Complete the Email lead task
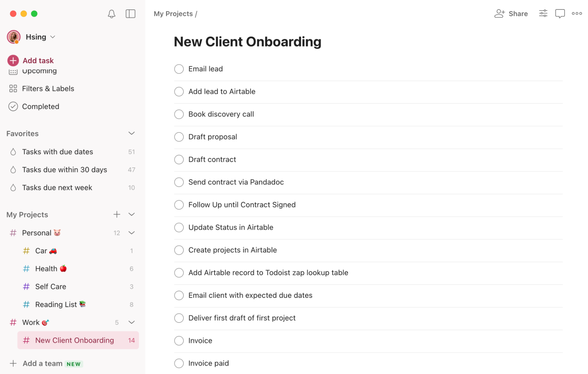Viewport: 588px width, 374px height. click(179, 69)
